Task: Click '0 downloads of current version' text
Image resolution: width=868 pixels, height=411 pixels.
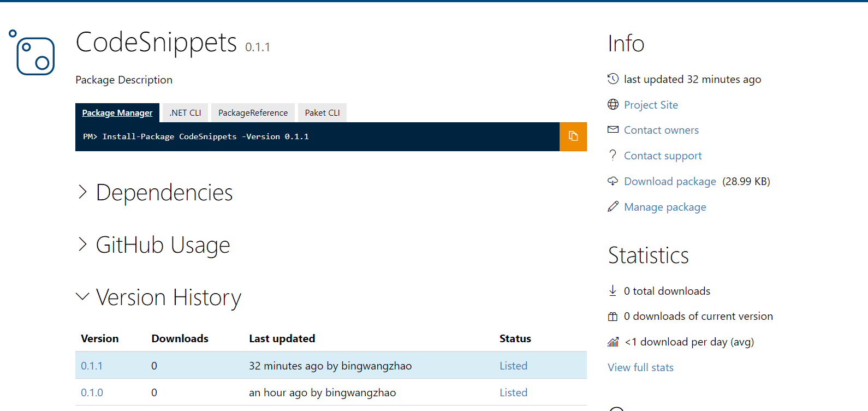Action: 698,316
